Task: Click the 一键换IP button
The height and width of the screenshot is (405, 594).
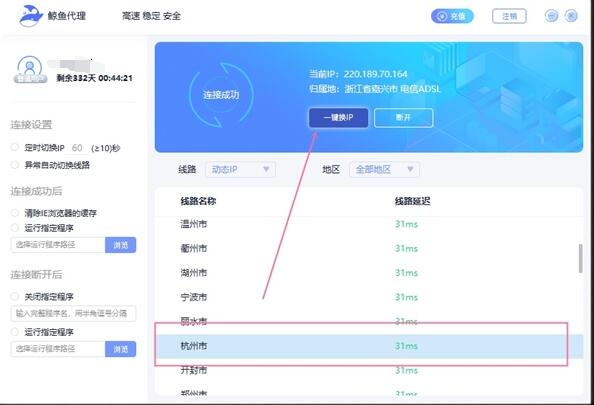Action: (x=338, y=117)
